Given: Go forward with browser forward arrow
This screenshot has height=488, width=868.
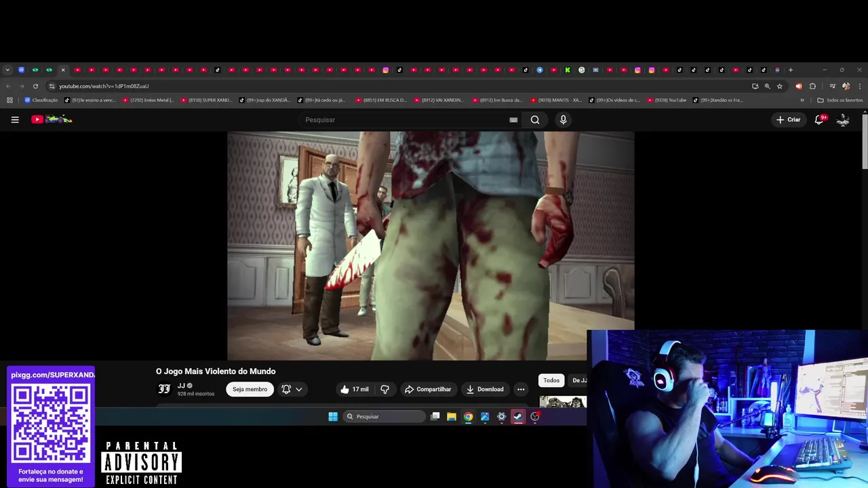Looking at the screenshot, I should tap(22, 86).
